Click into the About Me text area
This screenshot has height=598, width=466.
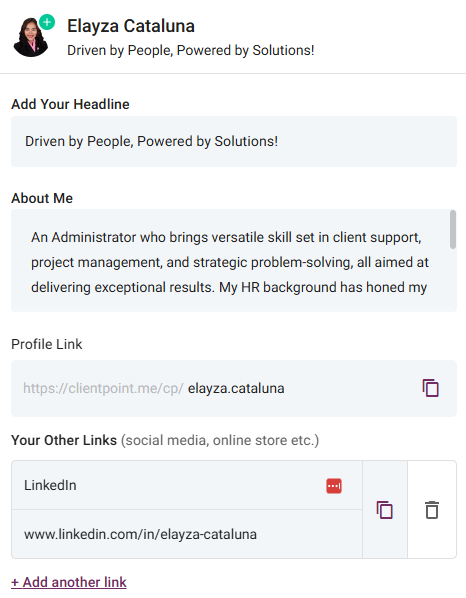pyautogui.click(x=230, y=260)
